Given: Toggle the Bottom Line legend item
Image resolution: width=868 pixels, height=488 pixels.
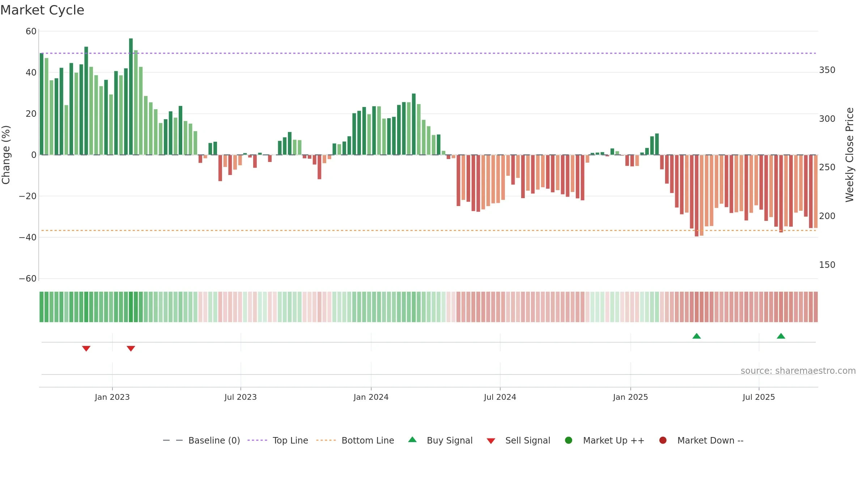Looking at the screenshot, I should (355, 440).
